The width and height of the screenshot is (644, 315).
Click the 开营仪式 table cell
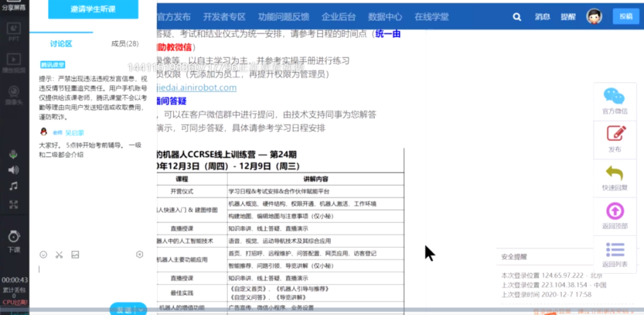click(x=181, y=192)
